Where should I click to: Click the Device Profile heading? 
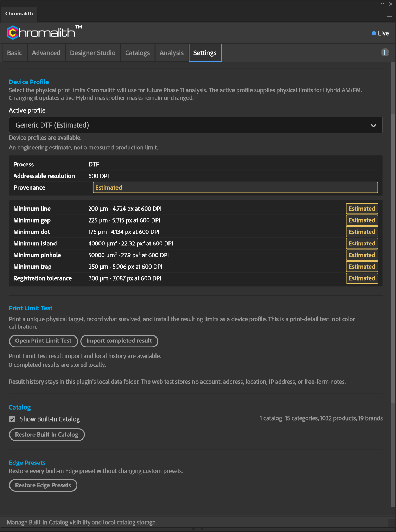[x=29, y=82]
